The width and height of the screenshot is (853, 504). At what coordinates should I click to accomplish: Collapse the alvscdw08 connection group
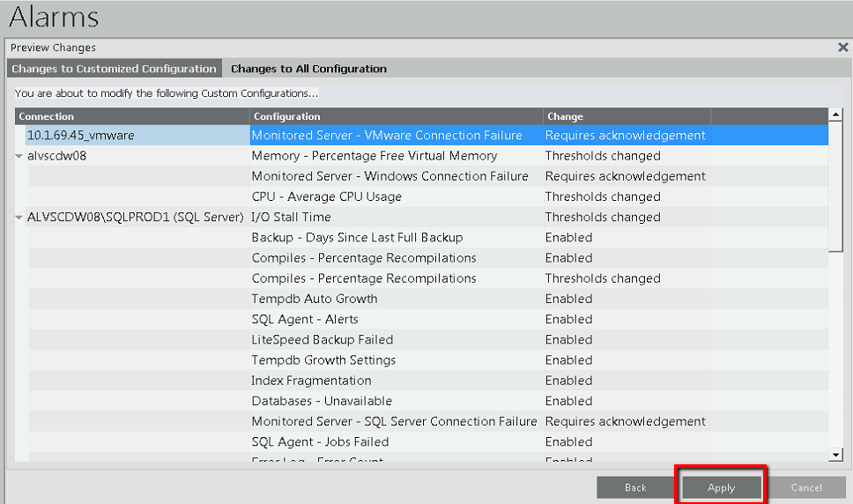pos(19,156)
